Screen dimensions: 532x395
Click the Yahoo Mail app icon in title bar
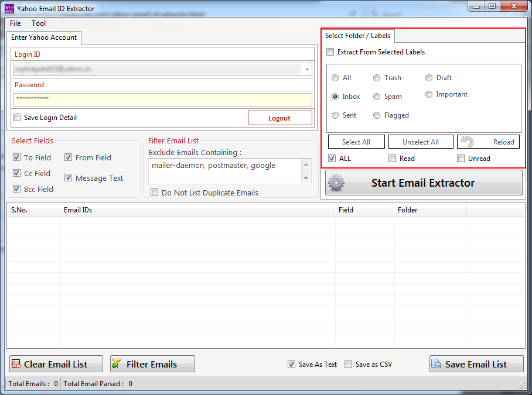tap(9, 8)
